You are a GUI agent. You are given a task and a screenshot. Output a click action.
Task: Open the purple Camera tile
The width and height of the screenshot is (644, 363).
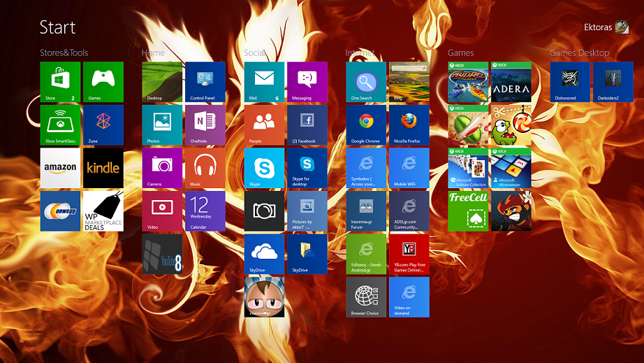point(162,168)
